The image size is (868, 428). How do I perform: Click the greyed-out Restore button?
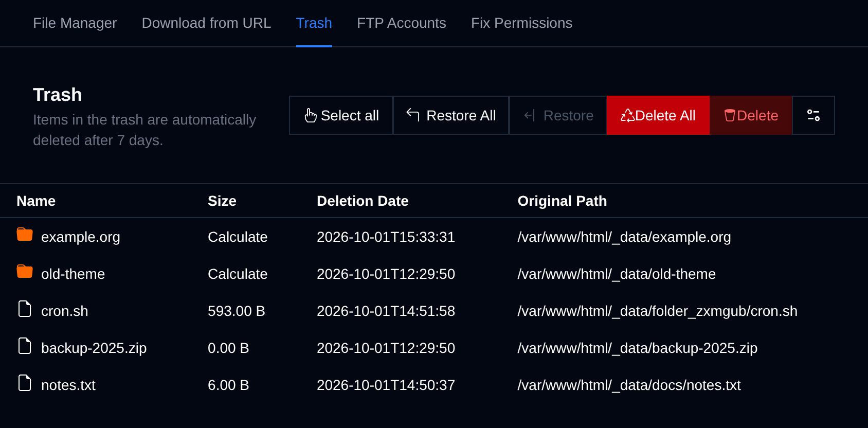click(558, 115)
